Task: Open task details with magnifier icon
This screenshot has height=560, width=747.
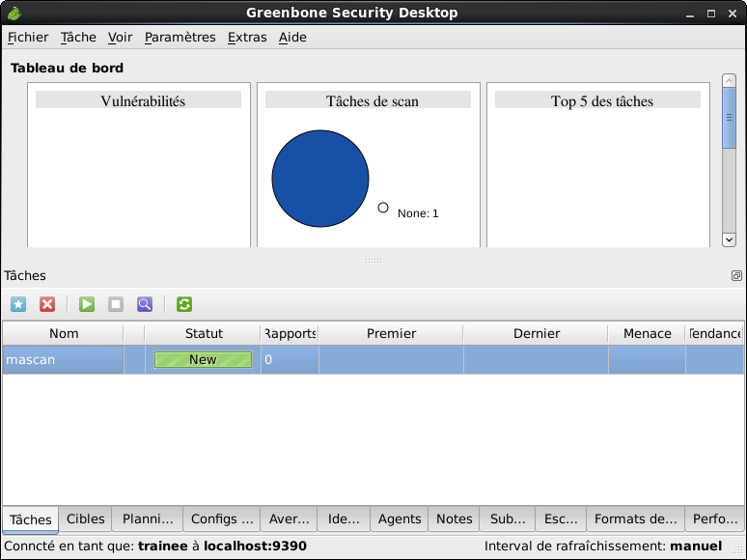Action: (x=145, y=304)
